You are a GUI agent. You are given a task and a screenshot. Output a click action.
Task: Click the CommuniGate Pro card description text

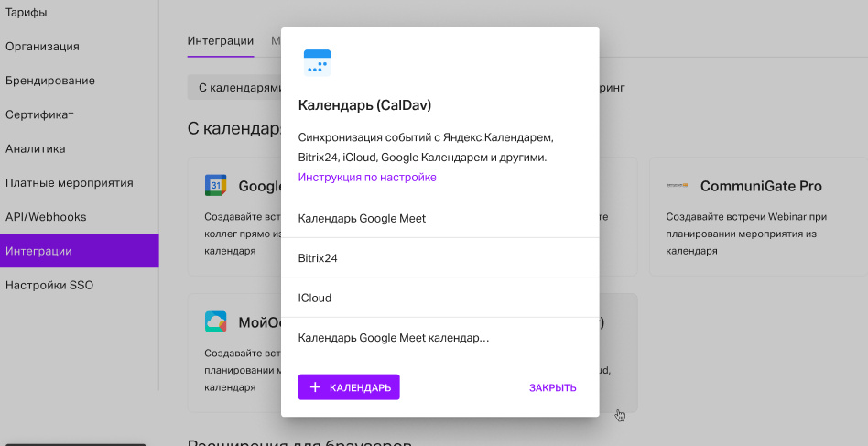coord(746,234)
